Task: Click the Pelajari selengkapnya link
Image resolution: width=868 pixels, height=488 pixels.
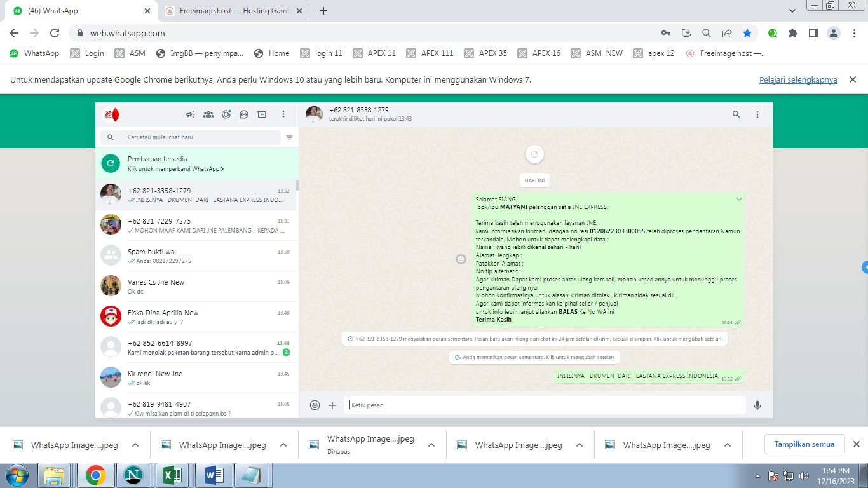Action: tap(798, 79)
